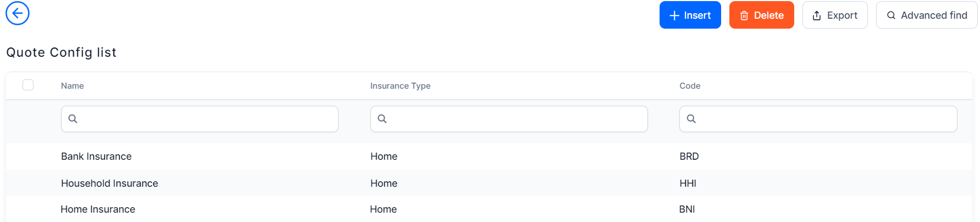Select the Household Insurance row
Image resolution: width=980 pixels, height=222 pixels.
pyautogui.click(x=109, y=183)
